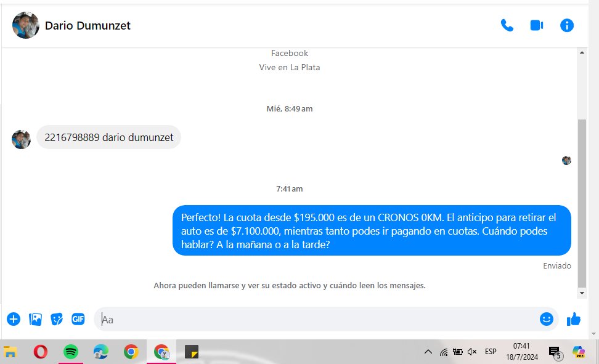Open the conversation information panel
The image size is (599, 364).
tap(567, 26)
